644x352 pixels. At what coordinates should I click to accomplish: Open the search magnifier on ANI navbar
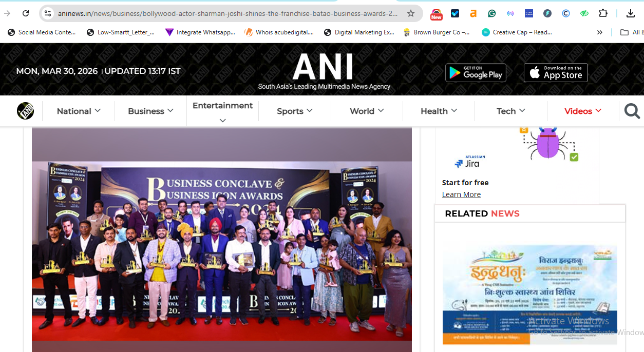(x=632, y=111)
